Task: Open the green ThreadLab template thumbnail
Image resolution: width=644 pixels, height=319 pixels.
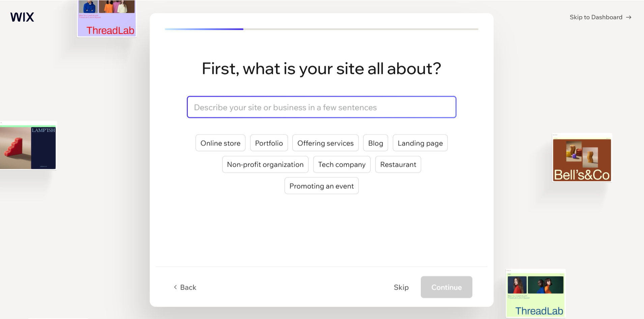Action: coord(536,293)
